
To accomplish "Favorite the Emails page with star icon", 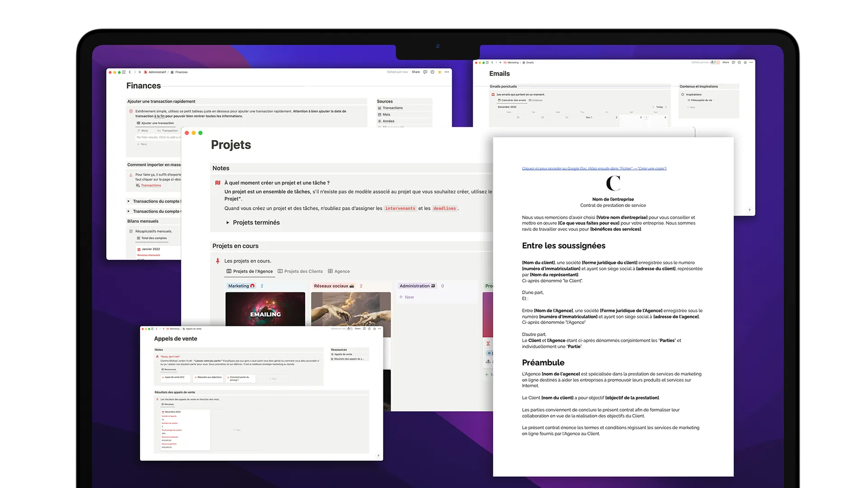I will coord(745,62).
